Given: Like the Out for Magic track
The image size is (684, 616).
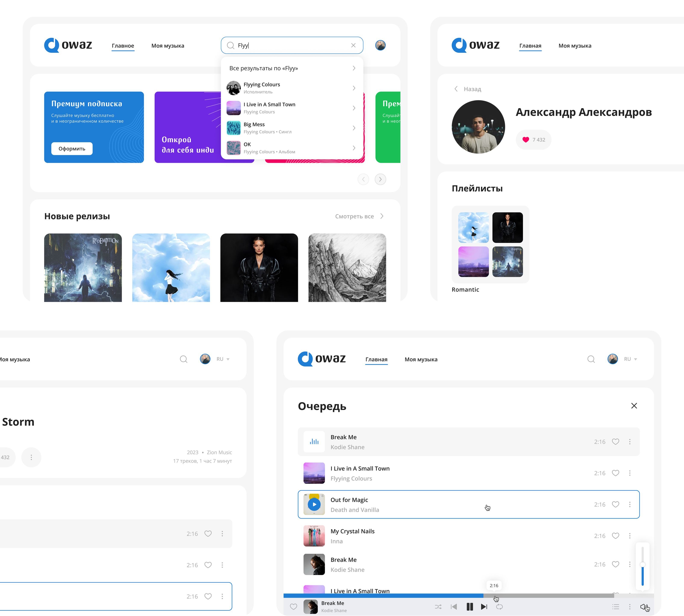Looking at the screenshot, I should point(616,504).
